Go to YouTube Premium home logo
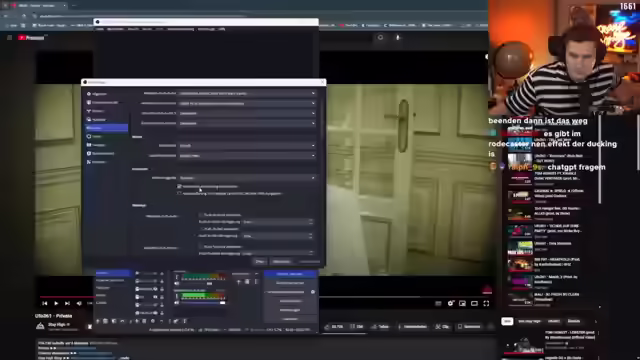 pos(31,38)
